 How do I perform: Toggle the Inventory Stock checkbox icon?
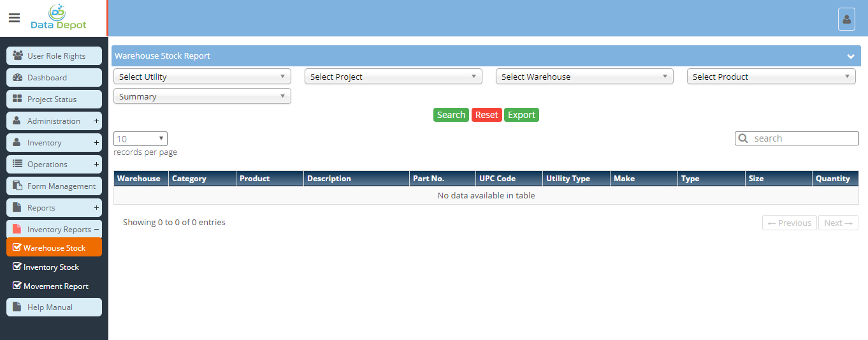click(17, 267)
